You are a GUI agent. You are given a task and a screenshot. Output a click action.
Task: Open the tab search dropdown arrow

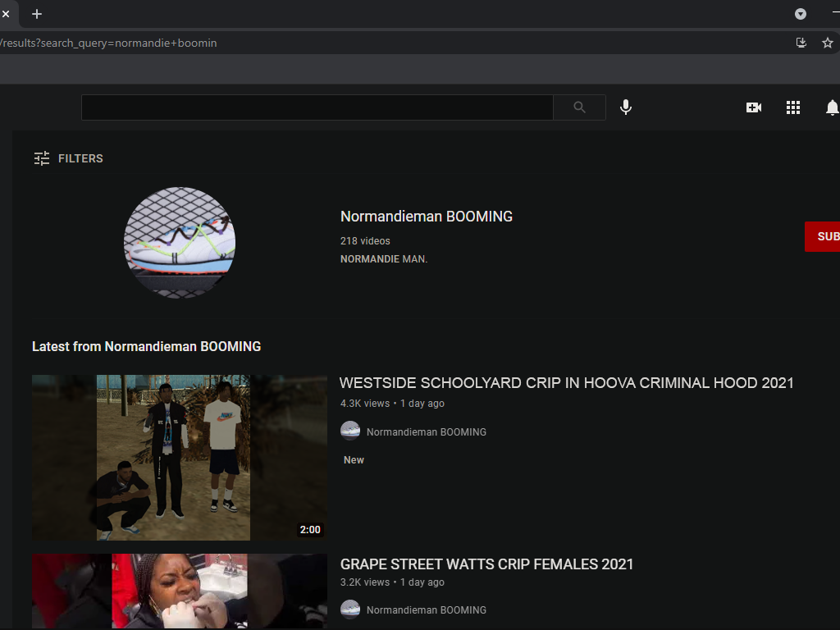[x=801, y=14]
